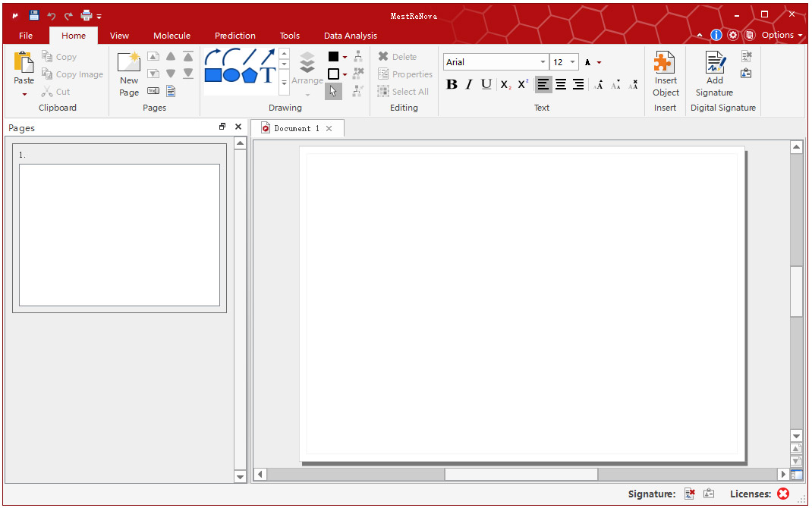This screenshot has width=812, height=508.
Task: Click the Add Signature icon
Action: click(715, 63)
